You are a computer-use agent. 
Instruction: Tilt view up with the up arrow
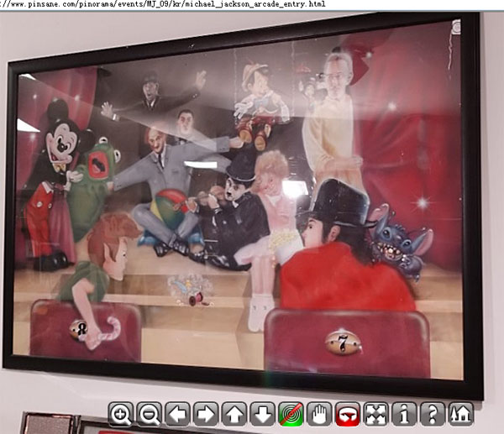click(x=234, y=414)
